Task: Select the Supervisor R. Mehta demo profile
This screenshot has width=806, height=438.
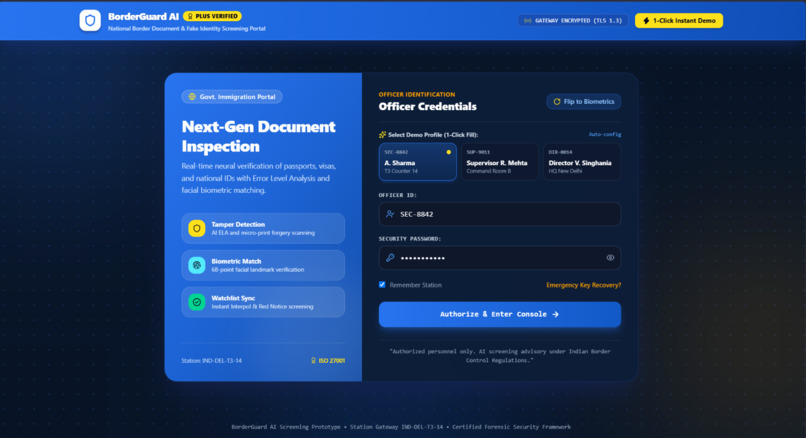Action: [500, 161]
